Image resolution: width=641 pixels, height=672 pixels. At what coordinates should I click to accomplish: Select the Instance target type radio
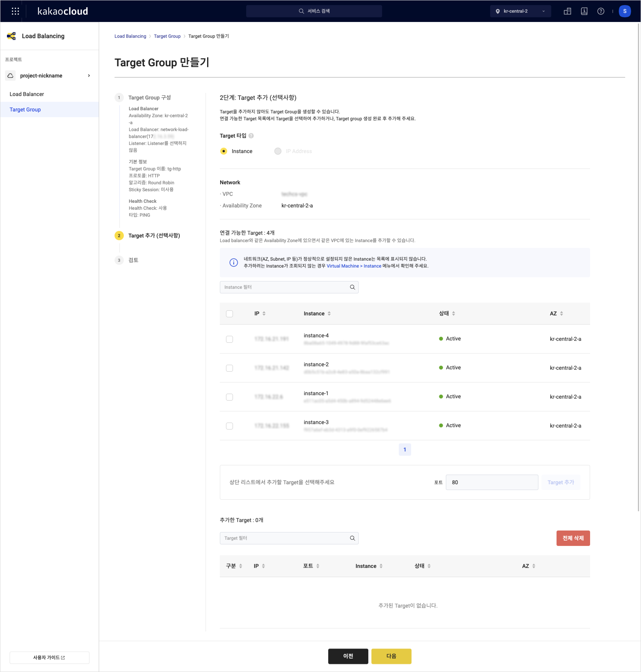pyautogui.click(x=224, y=151)
